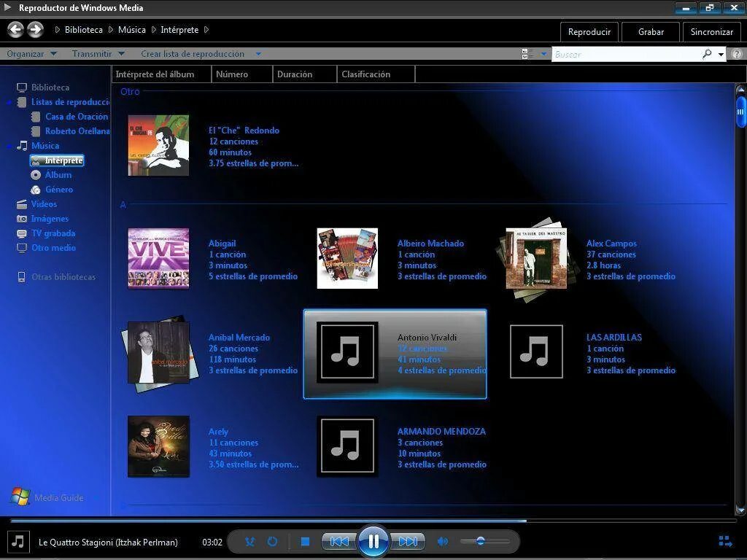Toggle shuffle playback
747x560 pixels.
(x=249, y=542)
